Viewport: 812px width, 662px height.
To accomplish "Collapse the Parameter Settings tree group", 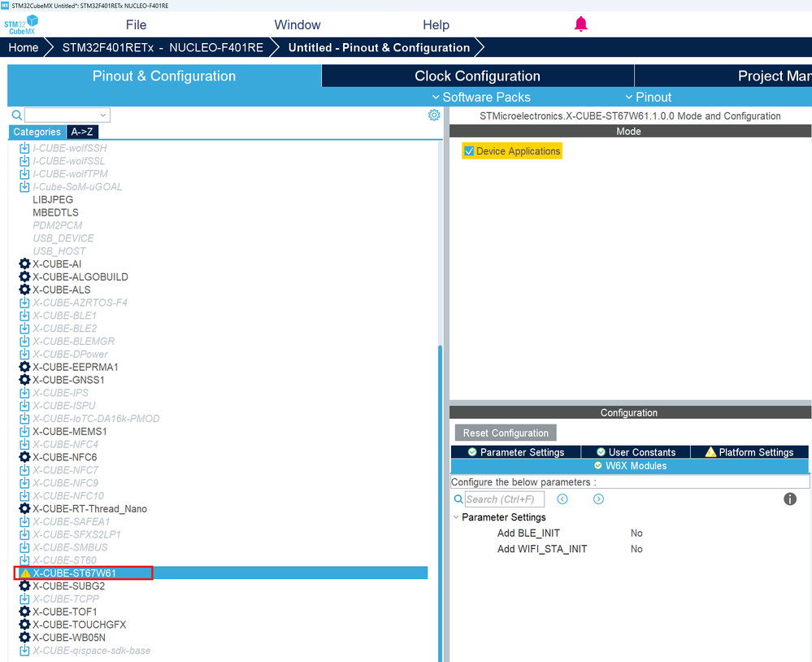I will click(456, 517).
